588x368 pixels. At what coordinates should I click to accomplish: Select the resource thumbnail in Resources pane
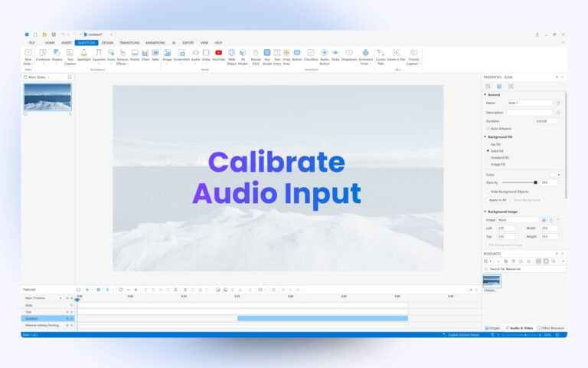click(492, 281)
